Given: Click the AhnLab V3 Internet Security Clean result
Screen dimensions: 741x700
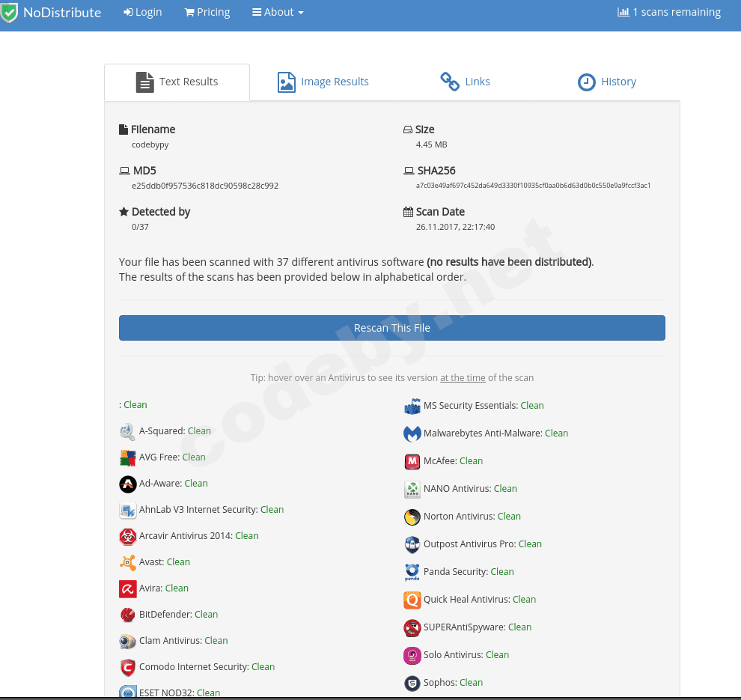Looking at the screenshot, I should click(x=272, y=510).
